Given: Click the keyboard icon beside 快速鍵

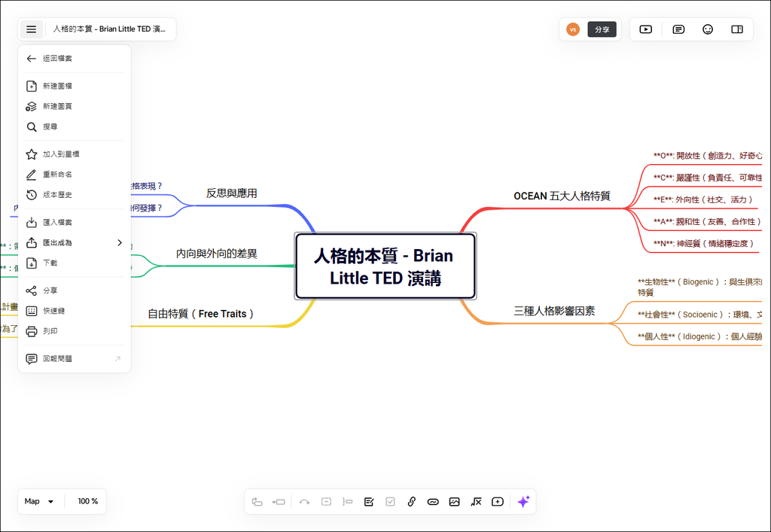Looking at the screenshot, I should click(32, 311).
